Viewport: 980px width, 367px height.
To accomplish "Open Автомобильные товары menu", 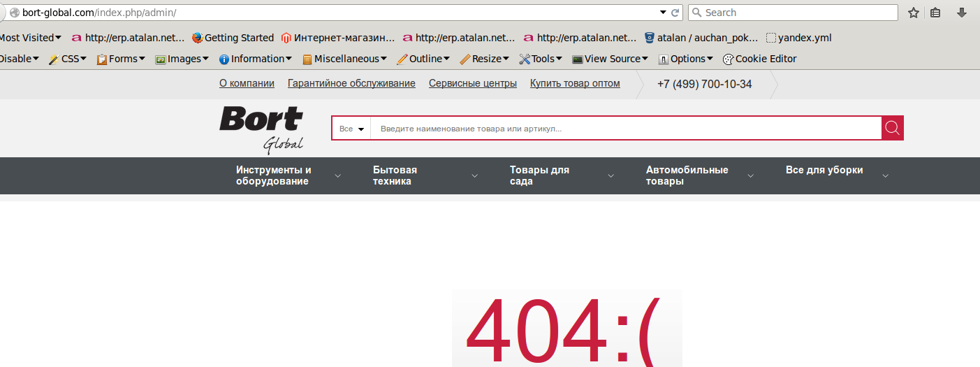I will click(x=687, y=175).
